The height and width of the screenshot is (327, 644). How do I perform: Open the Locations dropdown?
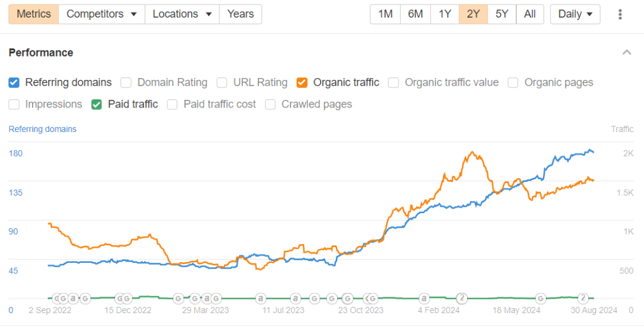[x=182, y=14]
